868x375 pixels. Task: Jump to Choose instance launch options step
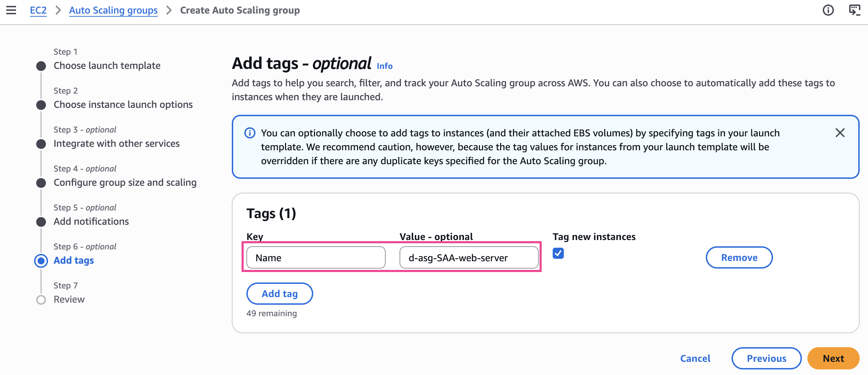click(x=123, y=105)
